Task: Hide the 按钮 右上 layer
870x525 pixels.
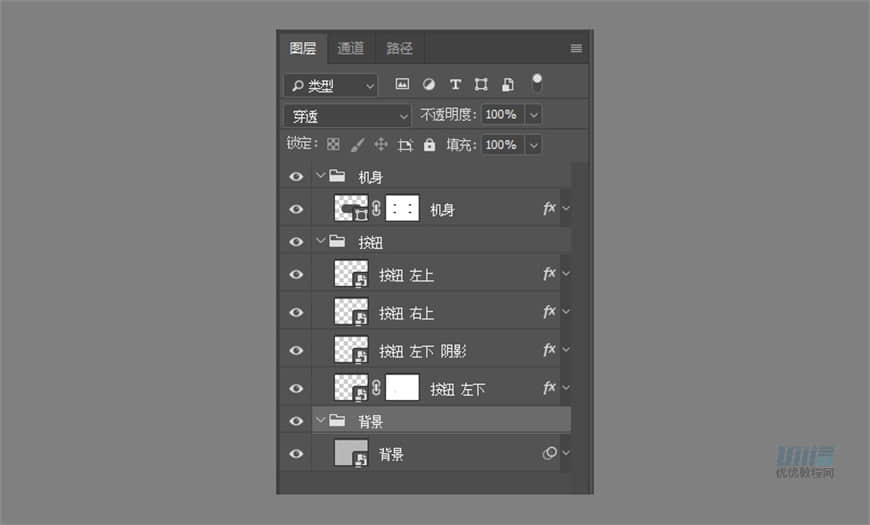Action: (x=296, y=312)
